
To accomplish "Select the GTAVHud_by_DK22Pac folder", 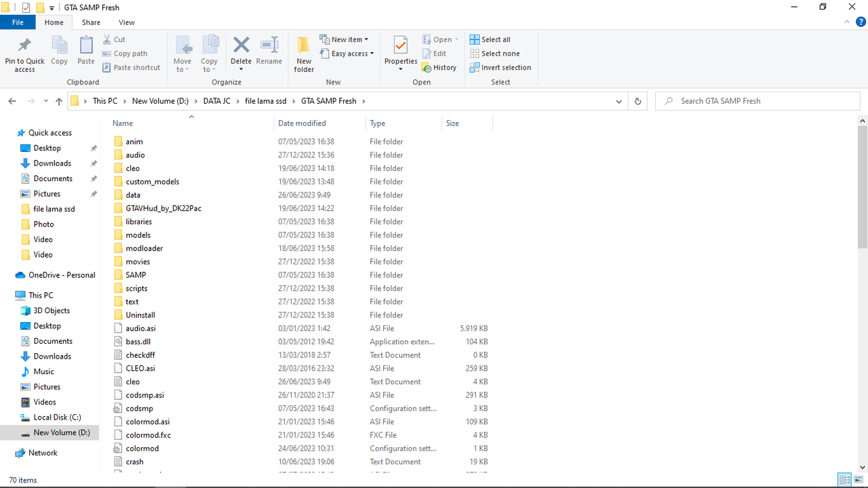I will point(163,208).
